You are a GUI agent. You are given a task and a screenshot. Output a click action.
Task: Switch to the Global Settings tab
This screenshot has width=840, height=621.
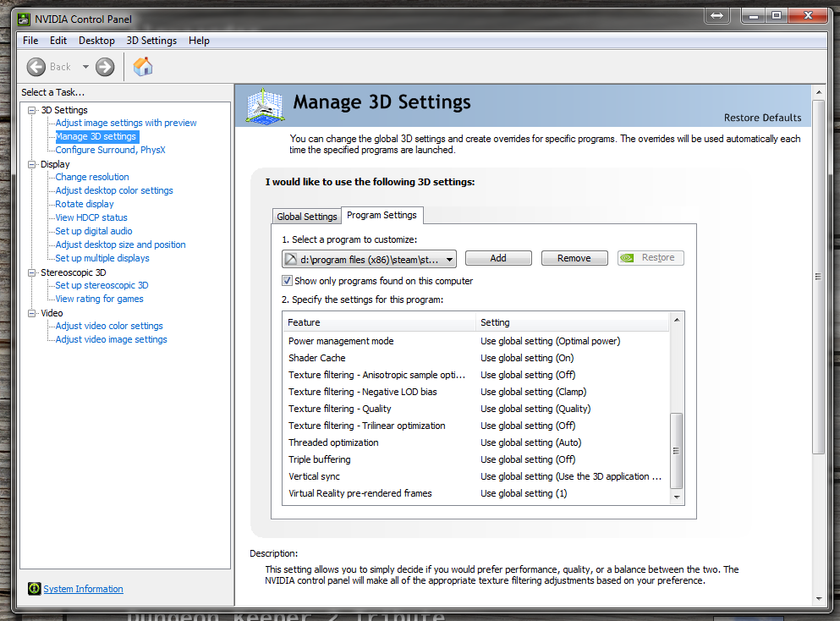(307, 217)
